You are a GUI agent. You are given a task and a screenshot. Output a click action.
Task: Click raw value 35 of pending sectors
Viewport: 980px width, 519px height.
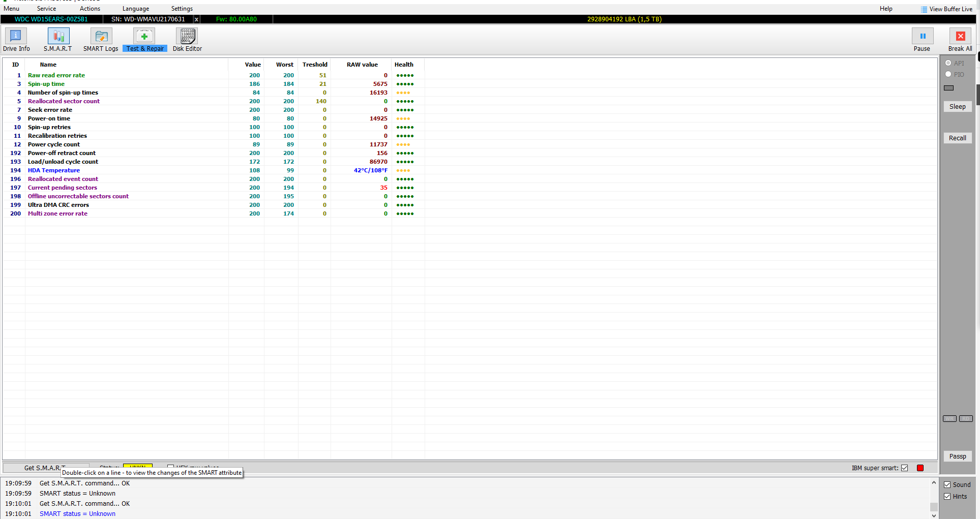(384, 188)
